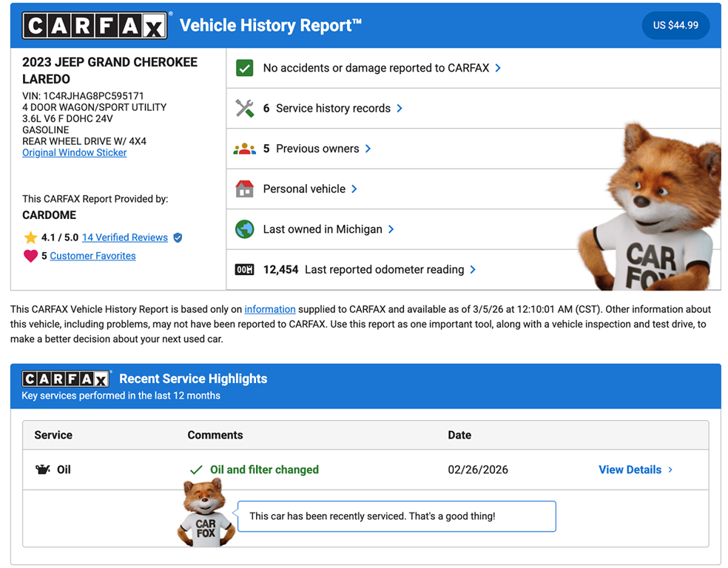The height and width of the screenshot is (568, 728).
Task: Expand the Service history records chevron
Action: point(400,108)
